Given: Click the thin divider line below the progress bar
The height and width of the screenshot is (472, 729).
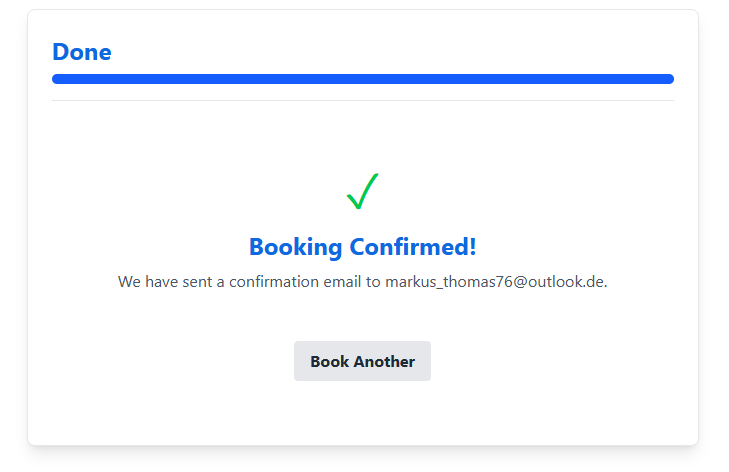Looking at the screenshot, I should 362,101.
